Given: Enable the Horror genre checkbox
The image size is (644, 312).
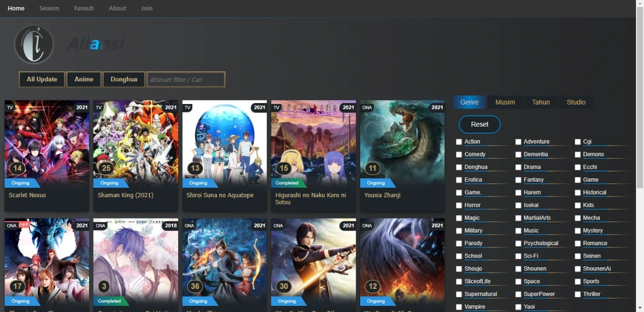Looking at the screenshot, I should click(x=458, y=204).
